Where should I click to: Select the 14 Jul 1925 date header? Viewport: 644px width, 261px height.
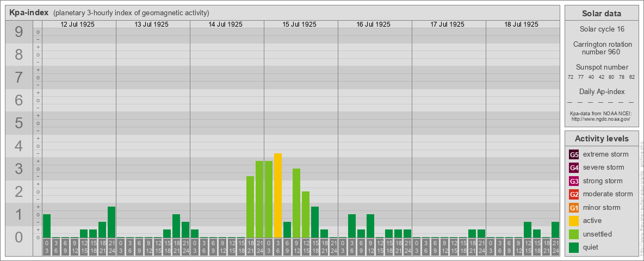(x=226, y=24)
